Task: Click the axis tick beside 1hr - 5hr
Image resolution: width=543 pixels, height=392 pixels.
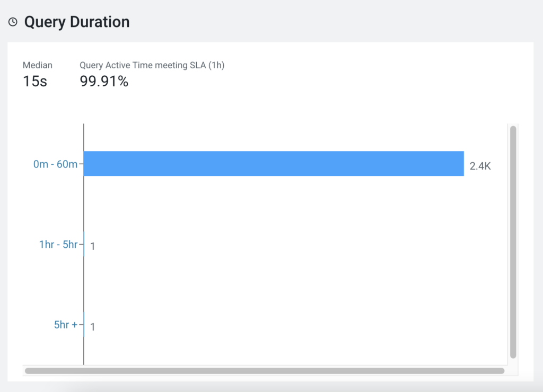Action: [81, 245]
